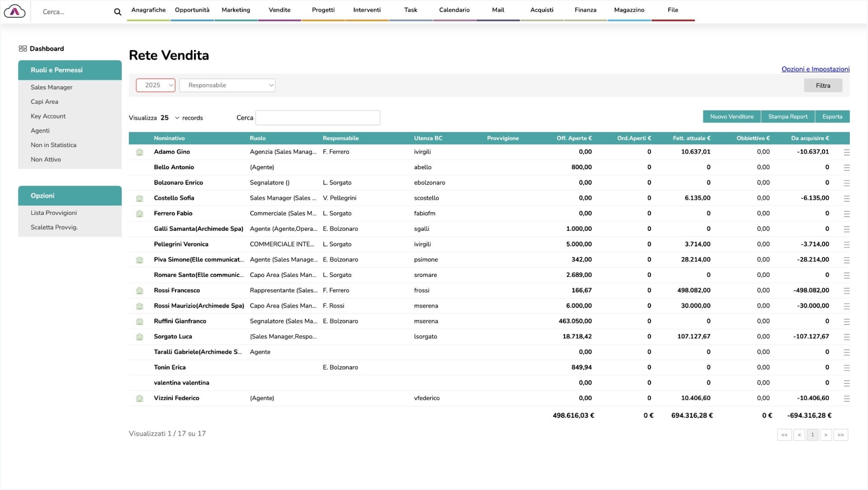Click the Cerca table search field

click(x=317, y=118)
